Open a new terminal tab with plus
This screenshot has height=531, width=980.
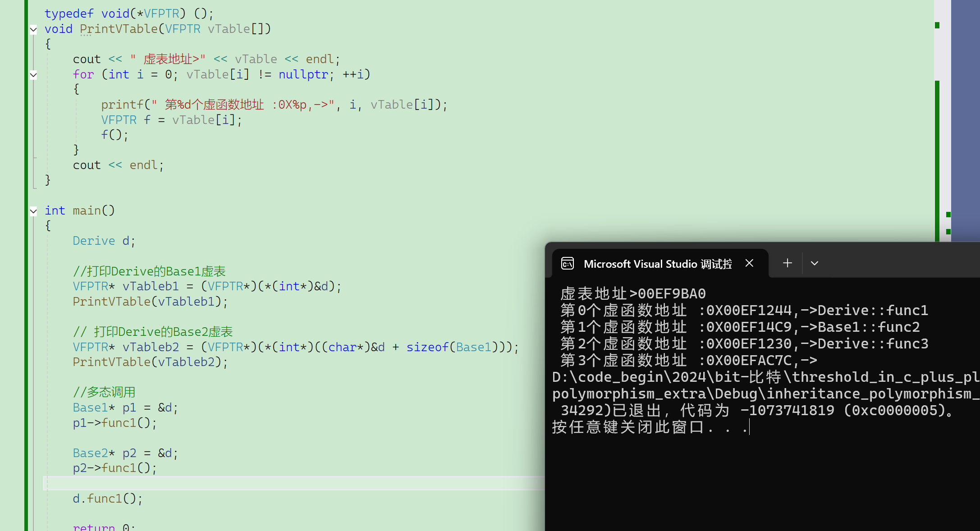[x=788, y=263]
